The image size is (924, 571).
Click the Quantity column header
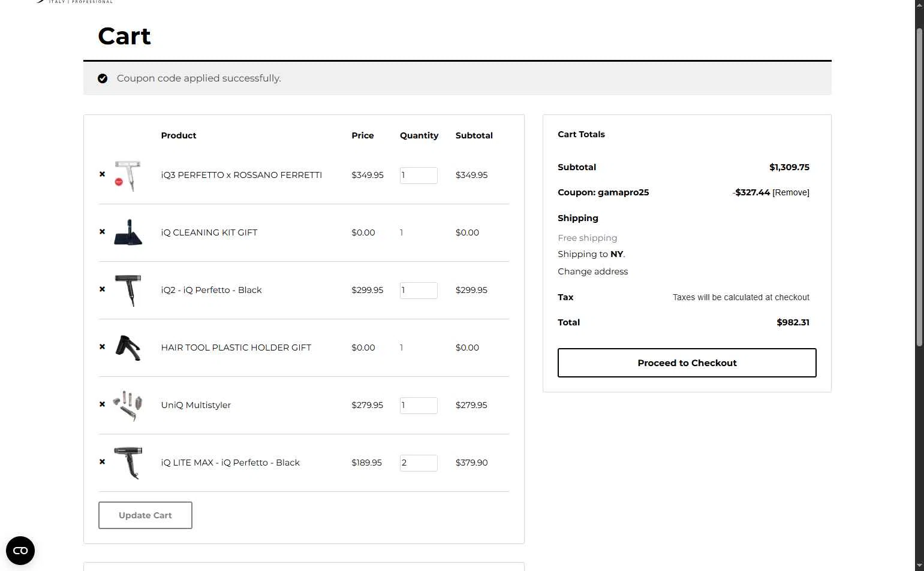pos(419,135)
